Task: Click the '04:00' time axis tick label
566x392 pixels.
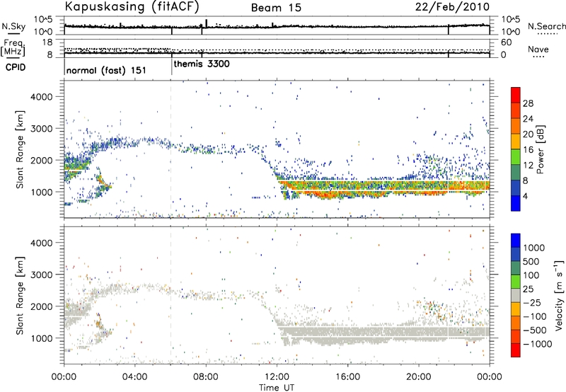Action: [x=135, y=377]
